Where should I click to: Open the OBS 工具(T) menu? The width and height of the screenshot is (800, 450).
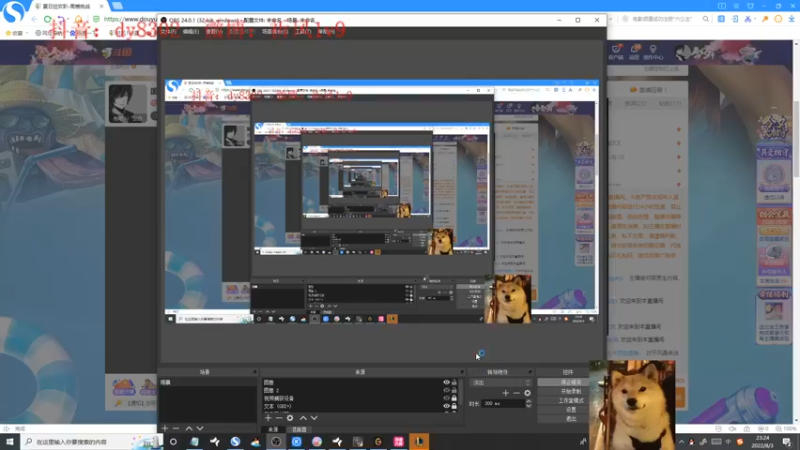coord(303,32)
